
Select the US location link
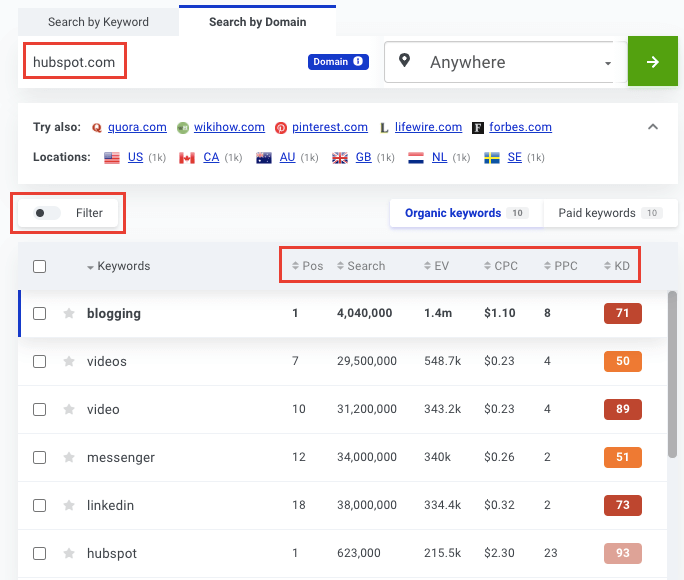pos(135,157)
